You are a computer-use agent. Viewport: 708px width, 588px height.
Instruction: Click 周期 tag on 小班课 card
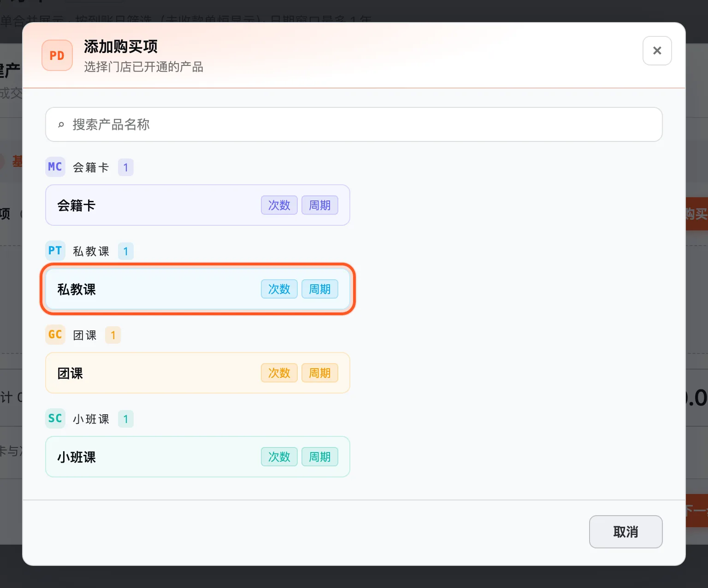(x=320, y=457)
